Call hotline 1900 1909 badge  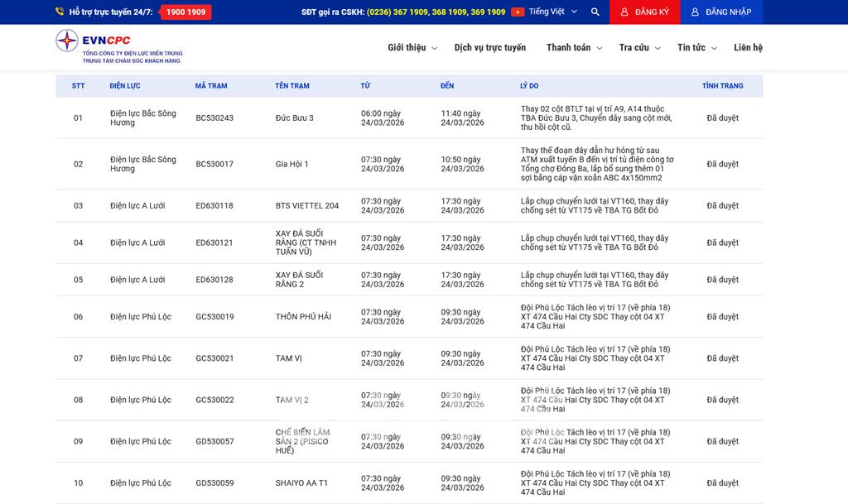point(185,12)
